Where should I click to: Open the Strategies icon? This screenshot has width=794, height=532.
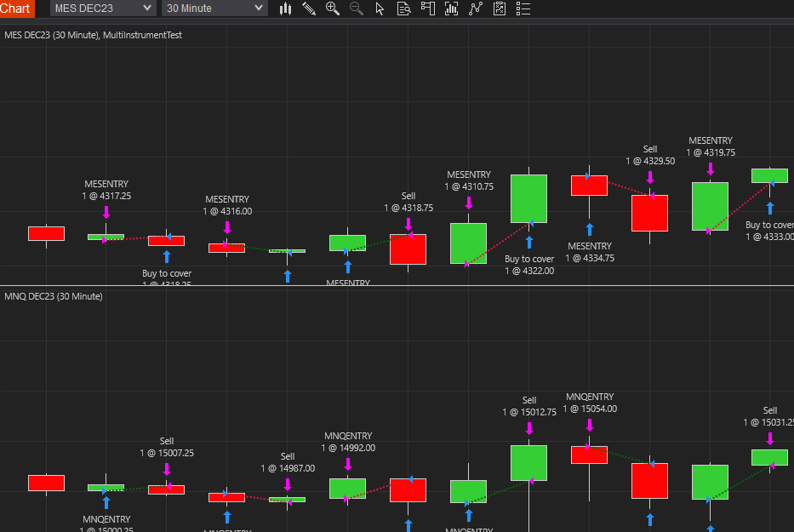click(500, 9)
